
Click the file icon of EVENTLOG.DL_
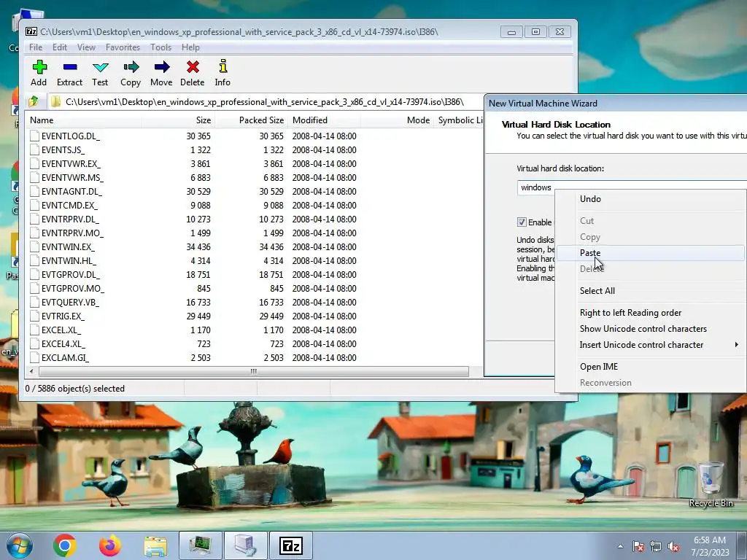click(34, 136)
